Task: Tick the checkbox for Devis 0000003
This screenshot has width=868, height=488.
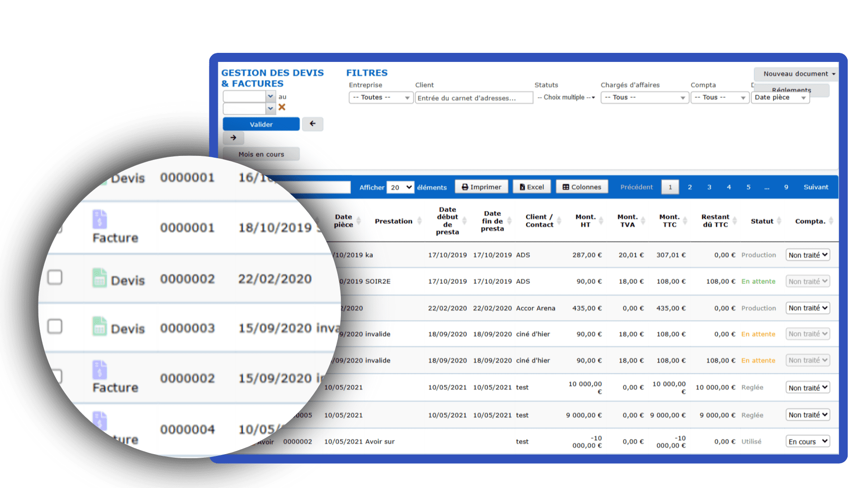Action: (x=55, y=326)
